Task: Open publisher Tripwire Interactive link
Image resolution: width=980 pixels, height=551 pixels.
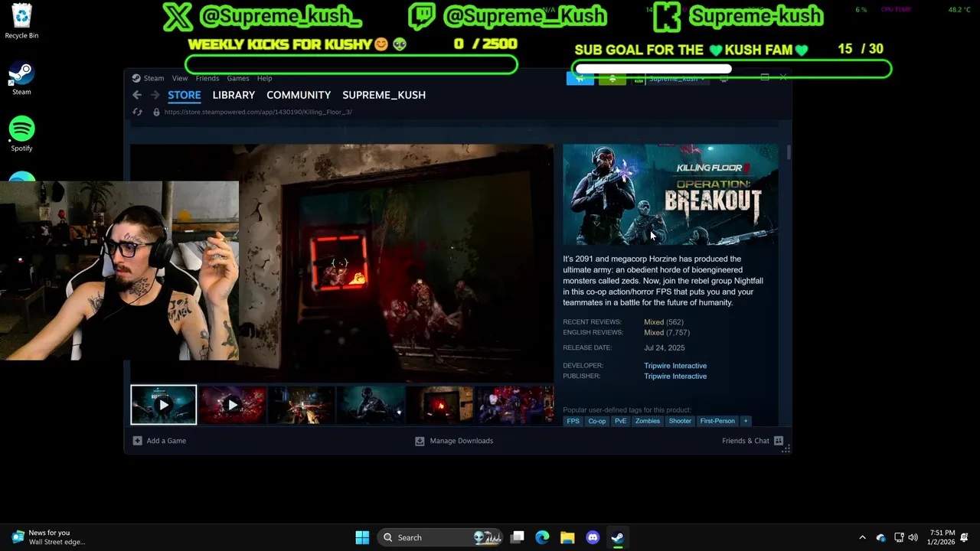Action: click(x=675, y=377)
